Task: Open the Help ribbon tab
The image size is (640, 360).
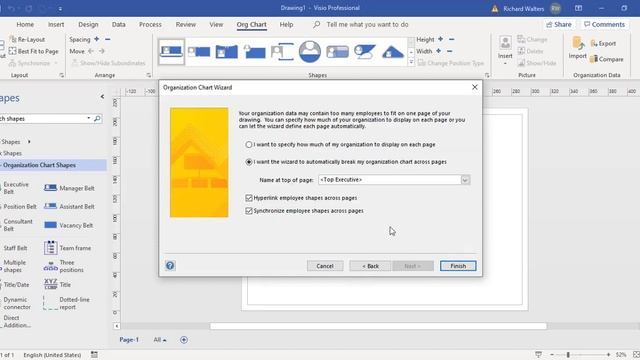Action: 287,24
